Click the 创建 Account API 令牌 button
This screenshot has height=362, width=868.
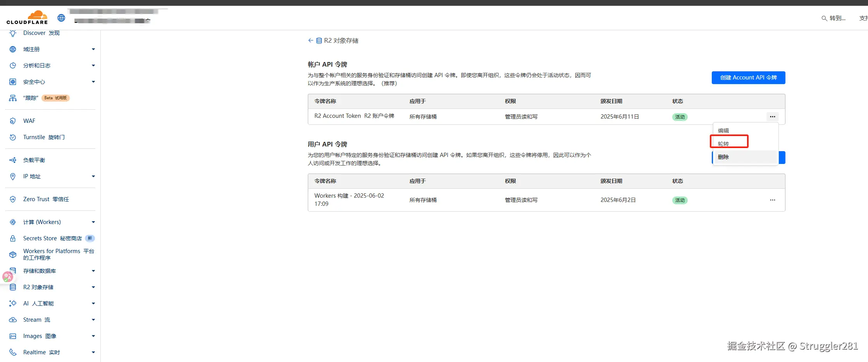748,78
